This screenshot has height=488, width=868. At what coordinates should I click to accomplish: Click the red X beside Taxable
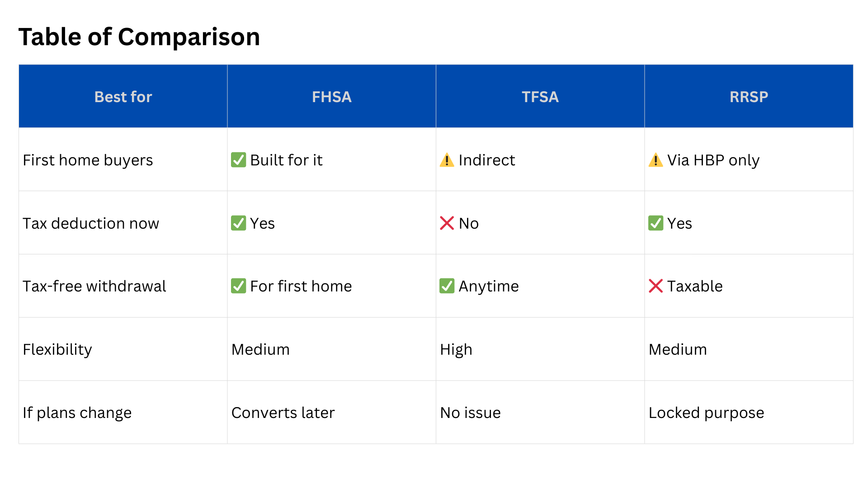(x=656, y=286)
